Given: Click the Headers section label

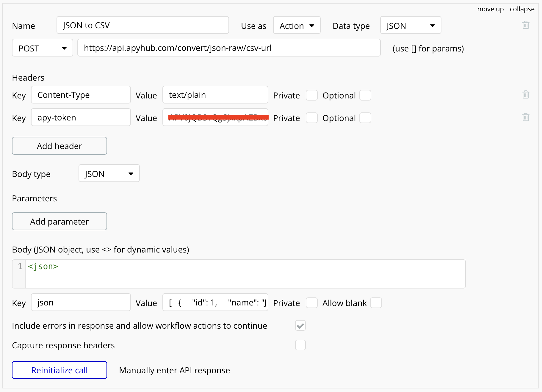Looking at the screenshot, I should point(28,78).
